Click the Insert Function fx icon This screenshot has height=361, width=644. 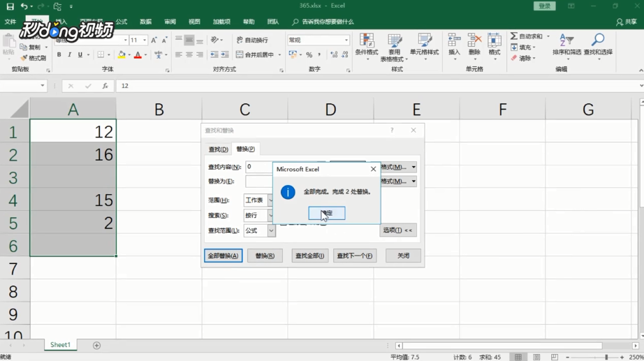[x=105, y=86]
